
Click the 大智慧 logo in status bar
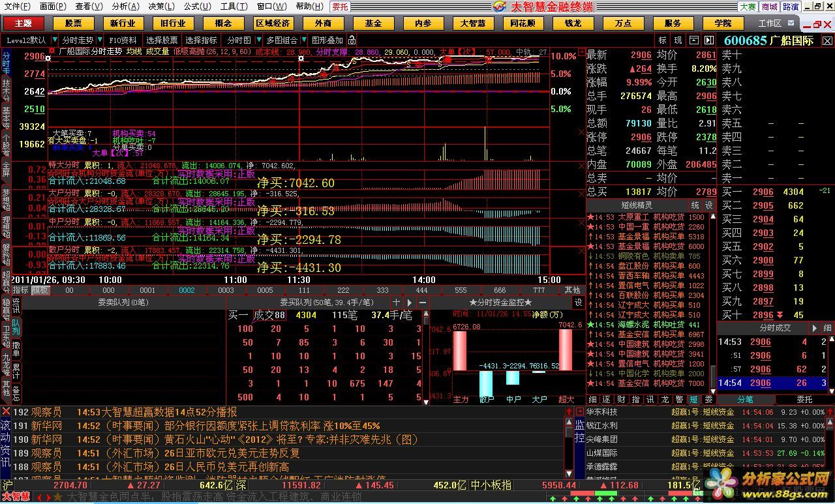coord(15,497)
